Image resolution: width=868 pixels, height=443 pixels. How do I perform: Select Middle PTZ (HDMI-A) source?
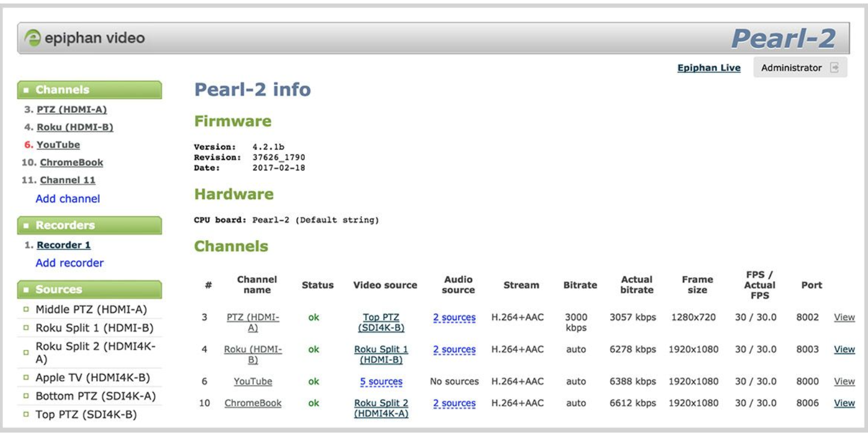tap(91, 309)
